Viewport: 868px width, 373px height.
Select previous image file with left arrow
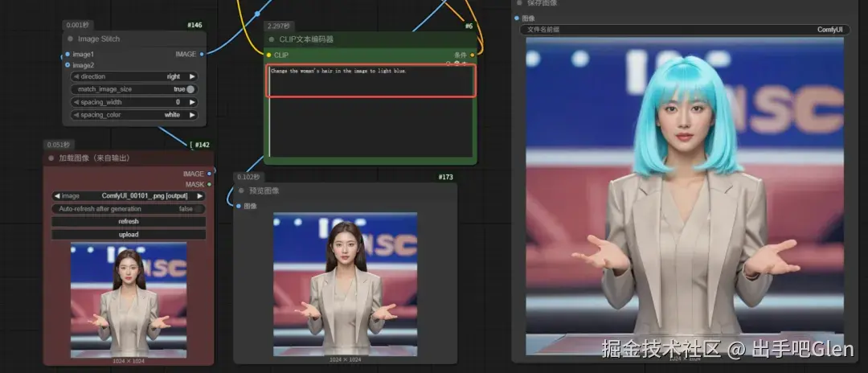tap(57, 196)
